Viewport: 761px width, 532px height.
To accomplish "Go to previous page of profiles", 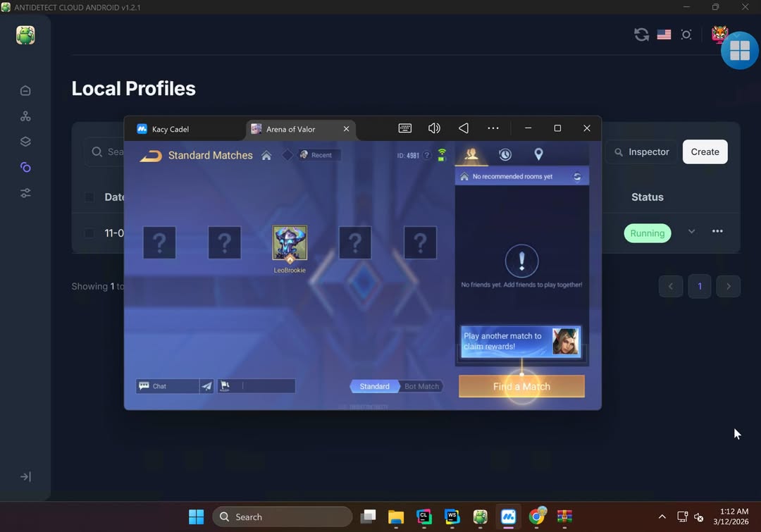I will coord(671,286).
